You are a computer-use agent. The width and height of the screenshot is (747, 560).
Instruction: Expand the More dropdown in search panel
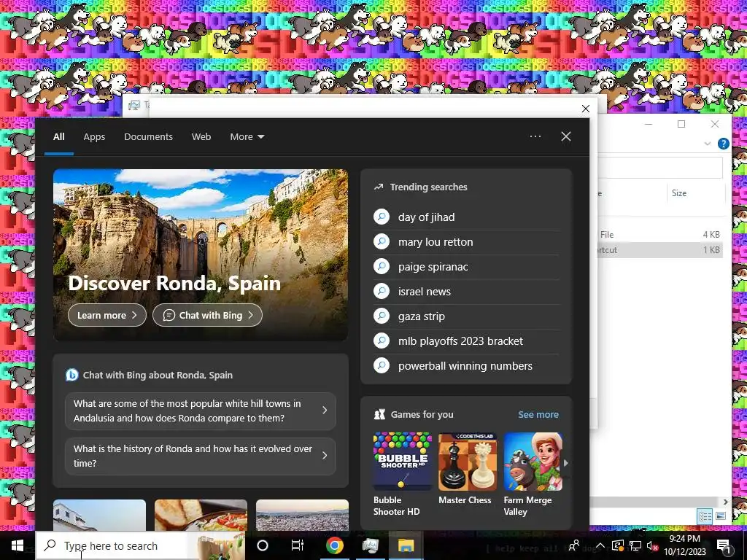(x=247, y=136)
